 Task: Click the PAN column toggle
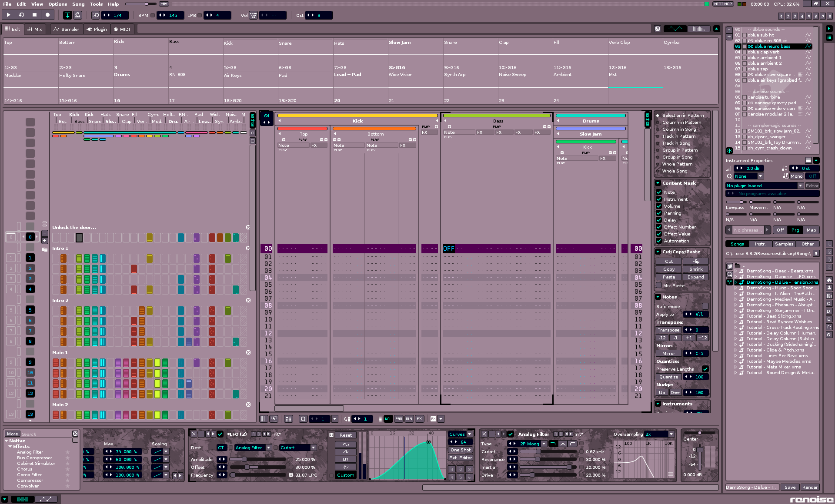point(398,419)
